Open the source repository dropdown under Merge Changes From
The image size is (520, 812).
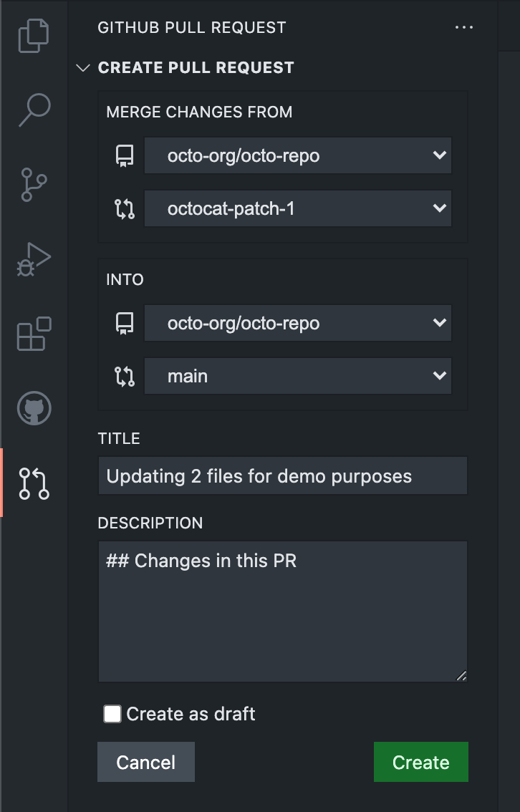(x=298, y=155)
